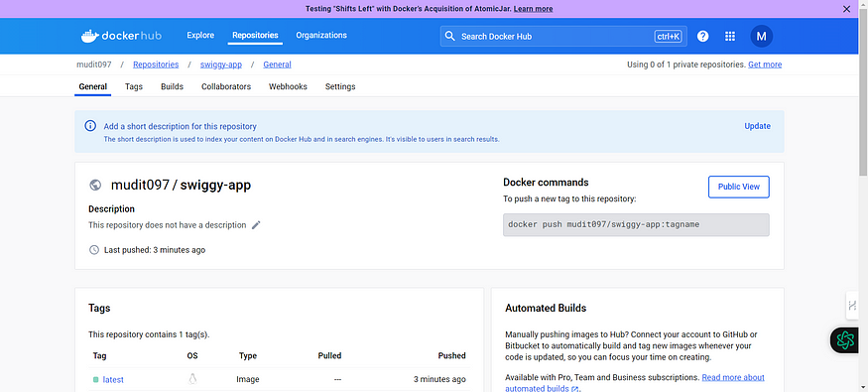Click the General breadcrumb link
Screen dimensions: 868x392
click(x=278, y=65)
